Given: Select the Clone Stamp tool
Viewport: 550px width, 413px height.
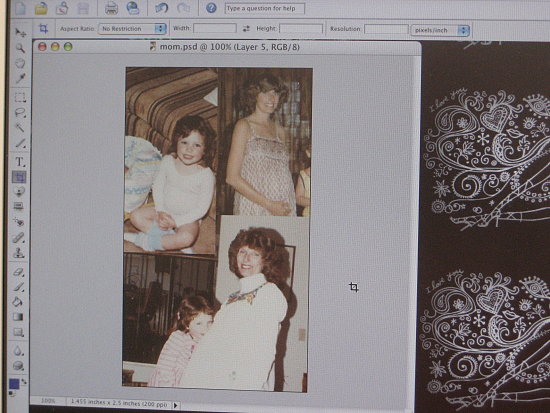Looking at the screenshot, I should (x=19, y=253).
